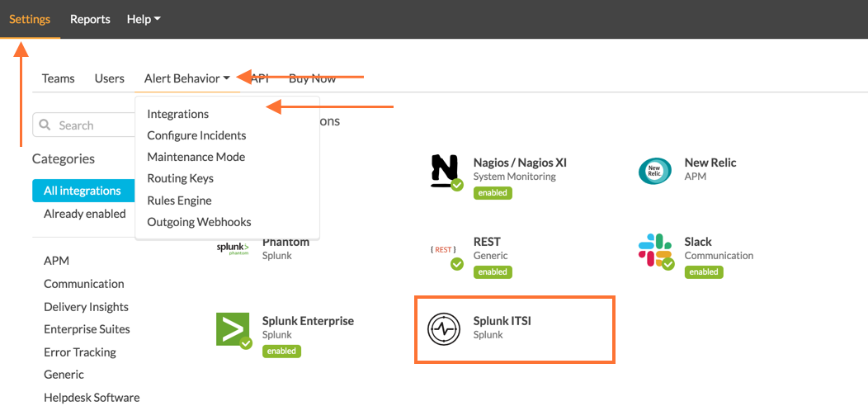Select Maintenance Mode from the dropdown
868x406 pixels.
(x=196, y=158)
